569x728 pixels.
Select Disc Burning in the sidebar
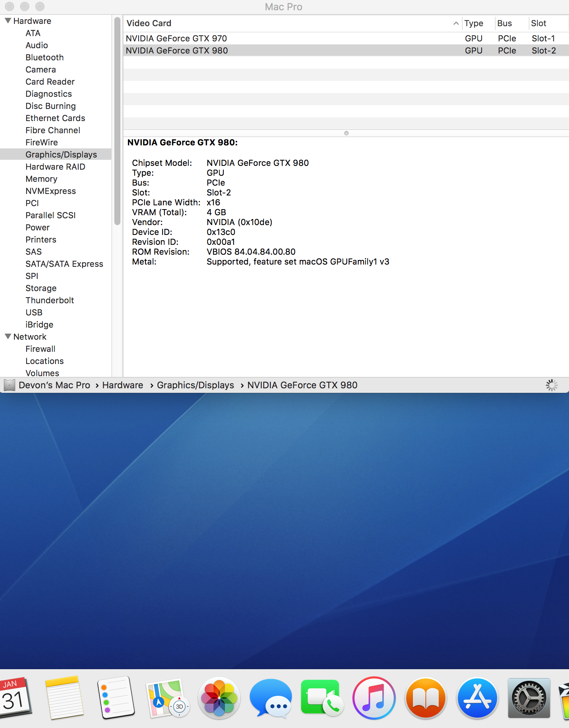pyautogui.click(x=51, y=106)
